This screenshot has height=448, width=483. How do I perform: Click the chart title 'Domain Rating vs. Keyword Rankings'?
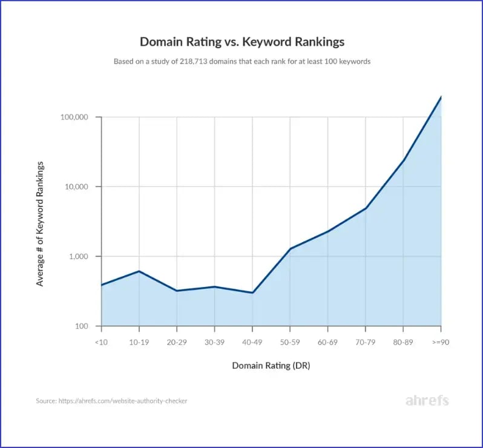[x=242, y=42]
